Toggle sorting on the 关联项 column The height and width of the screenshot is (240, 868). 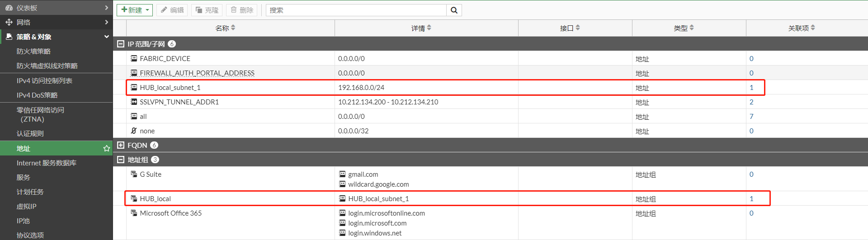click(801, 28)
